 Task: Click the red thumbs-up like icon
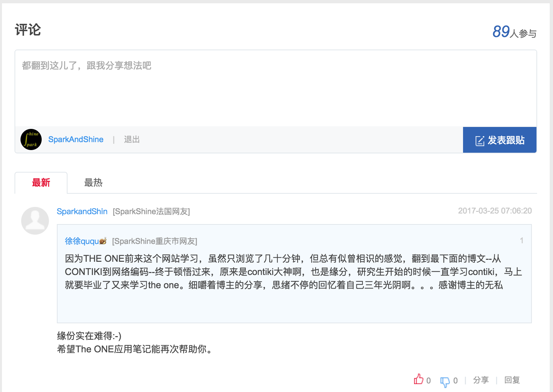point(419,380)
